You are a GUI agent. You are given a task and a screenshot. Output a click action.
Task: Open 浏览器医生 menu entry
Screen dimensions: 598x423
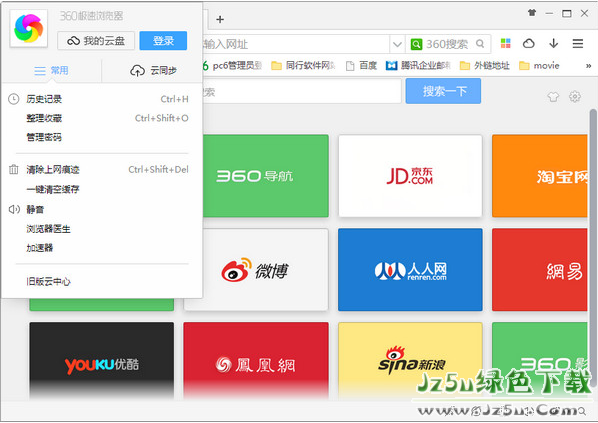101,229
